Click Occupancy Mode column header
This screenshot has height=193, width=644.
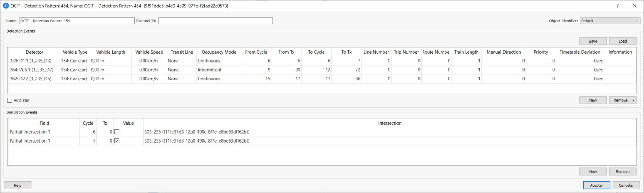[x=219, y=52]
